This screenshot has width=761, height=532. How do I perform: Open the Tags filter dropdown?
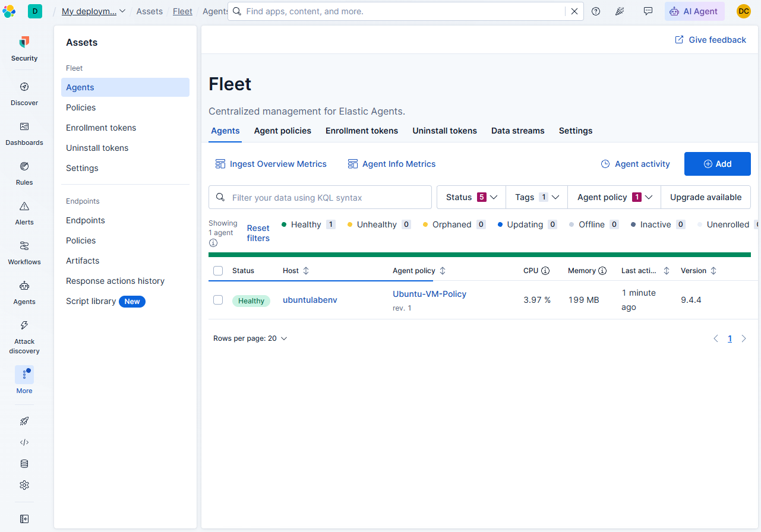click(x=537, y=197)
